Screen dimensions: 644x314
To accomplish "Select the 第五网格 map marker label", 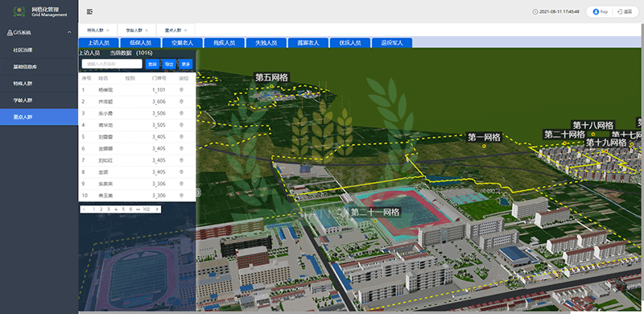I will click(272, 77).
